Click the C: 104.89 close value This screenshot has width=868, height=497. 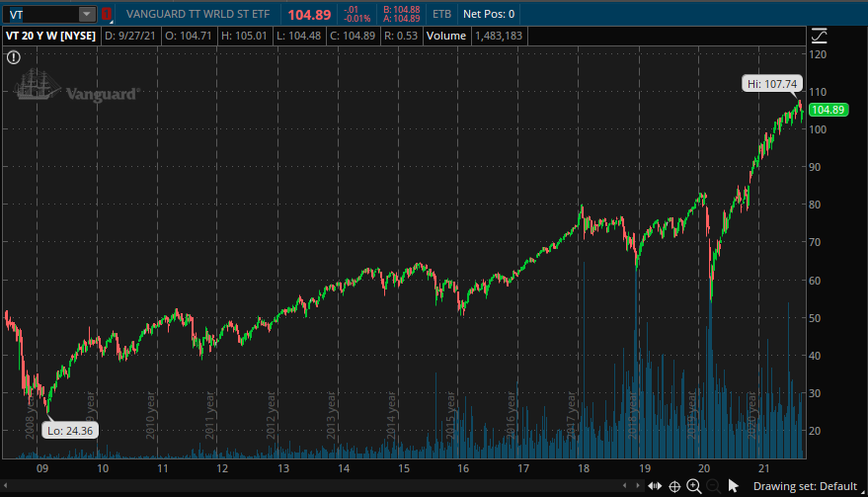click(353, 36)
